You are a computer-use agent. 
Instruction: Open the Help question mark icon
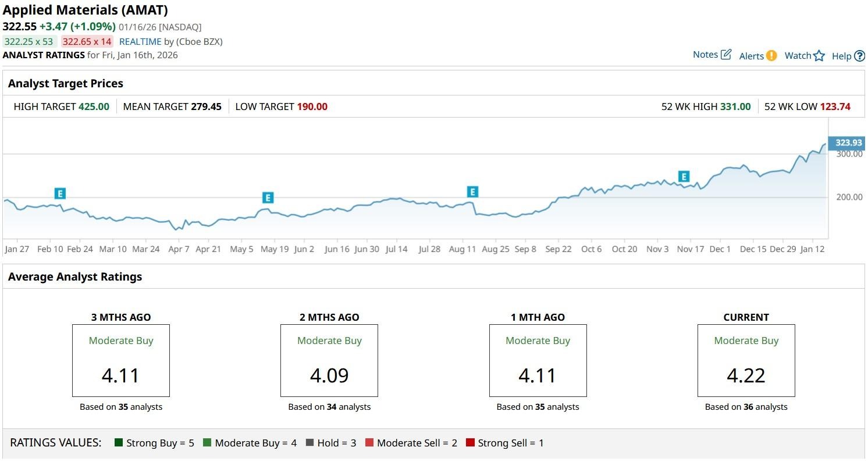tap(859, 56)
